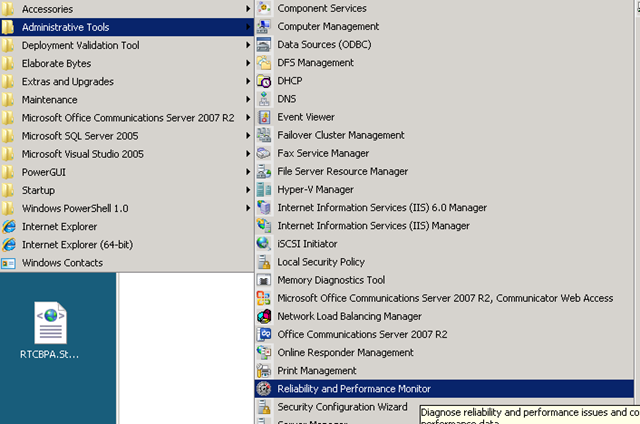Click the DHCP clock icon
This screenshot has width=640, height=424.
coord(264,80)
